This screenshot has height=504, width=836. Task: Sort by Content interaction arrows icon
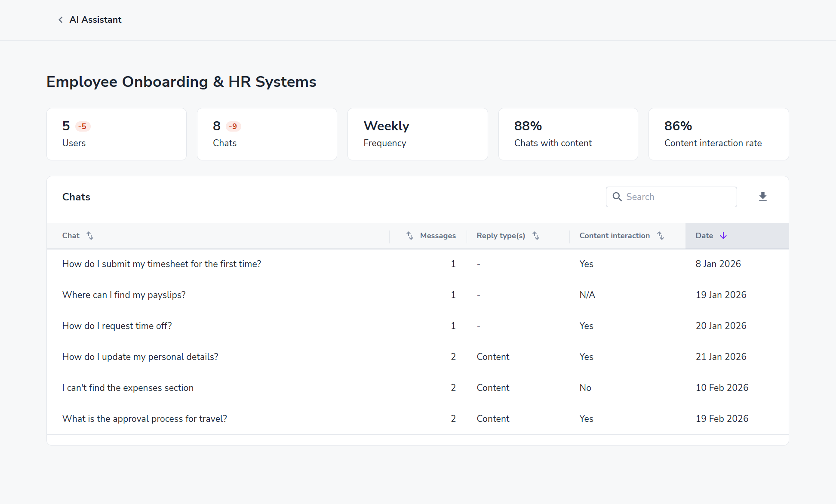click(x=661, y=236)
